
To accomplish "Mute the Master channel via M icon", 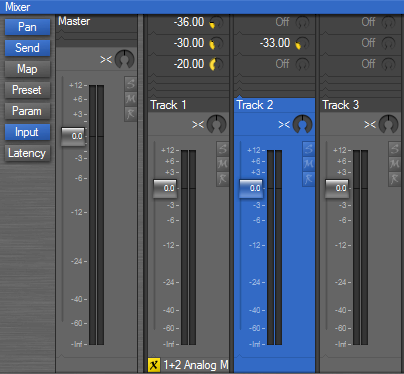I will pyautogui.click(x=130, y=98).
